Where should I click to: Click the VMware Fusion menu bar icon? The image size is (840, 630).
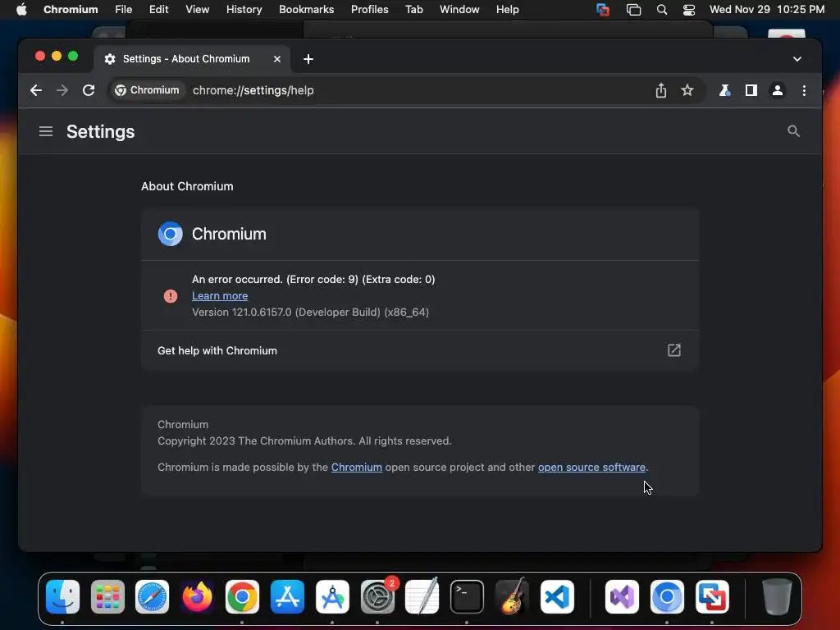point(603,10)
